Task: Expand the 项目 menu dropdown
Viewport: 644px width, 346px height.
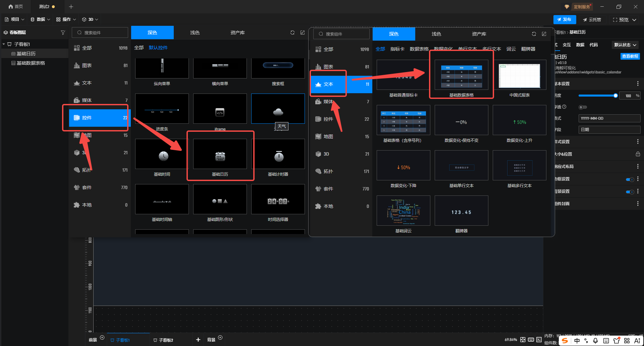Action: coord(15,19)
